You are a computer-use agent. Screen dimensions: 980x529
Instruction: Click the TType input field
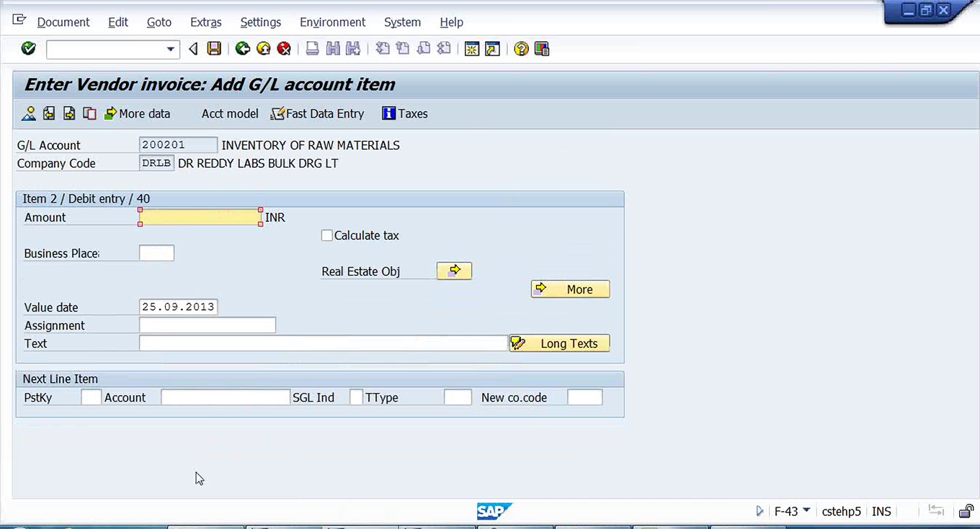(x=458, y=397)
